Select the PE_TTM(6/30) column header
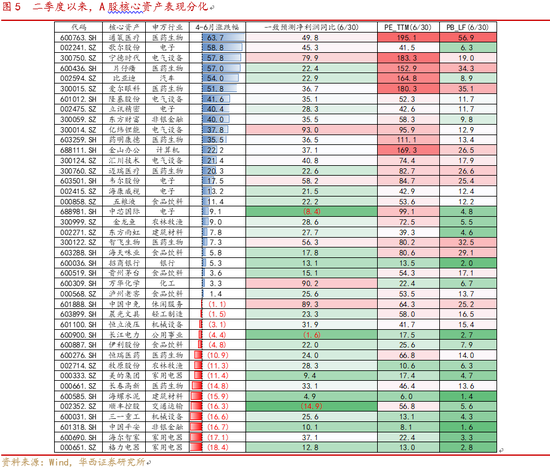Screen dimensions: 550x468 pyautogui.click(x=408, y=27)
